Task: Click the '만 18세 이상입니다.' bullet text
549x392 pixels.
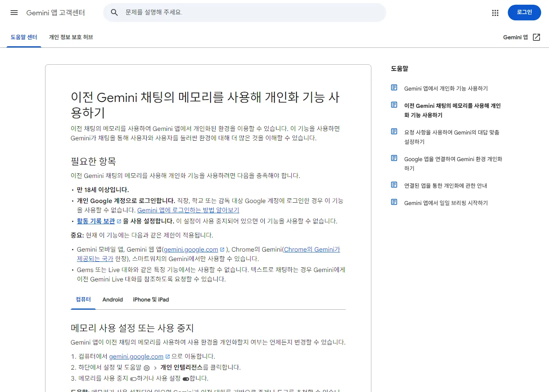Action: pyautogui.click(x=103, y=190)
